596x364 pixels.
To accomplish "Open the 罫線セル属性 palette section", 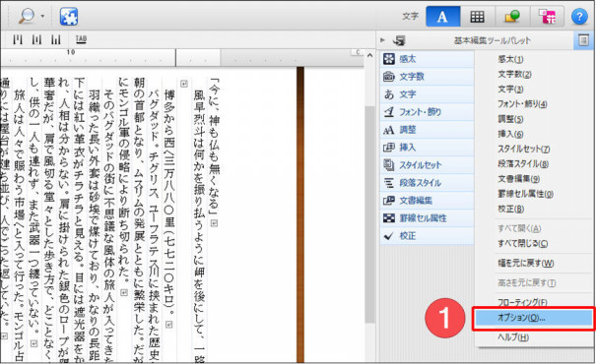I will [427, 218].
